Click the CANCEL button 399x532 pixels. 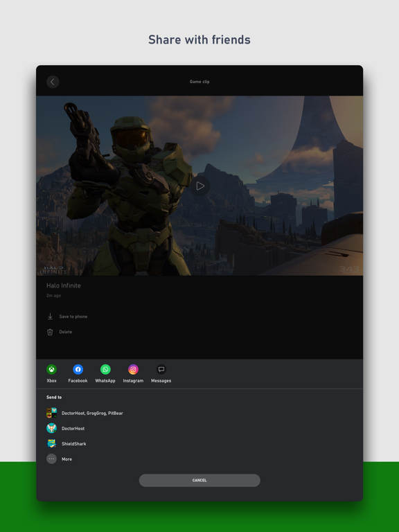coord(199,480)
